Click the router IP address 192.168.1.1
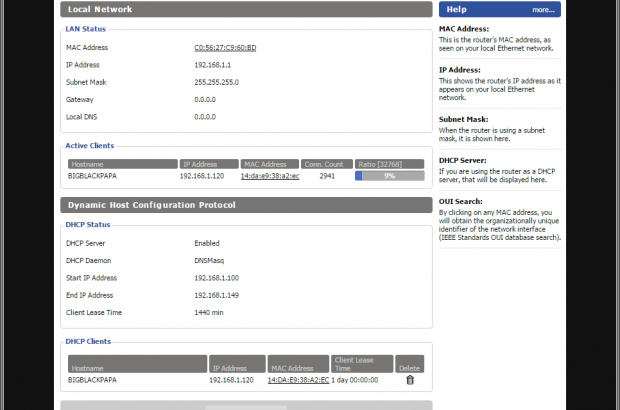The height and width of the screenshot is (410, 620). point(211,64)
